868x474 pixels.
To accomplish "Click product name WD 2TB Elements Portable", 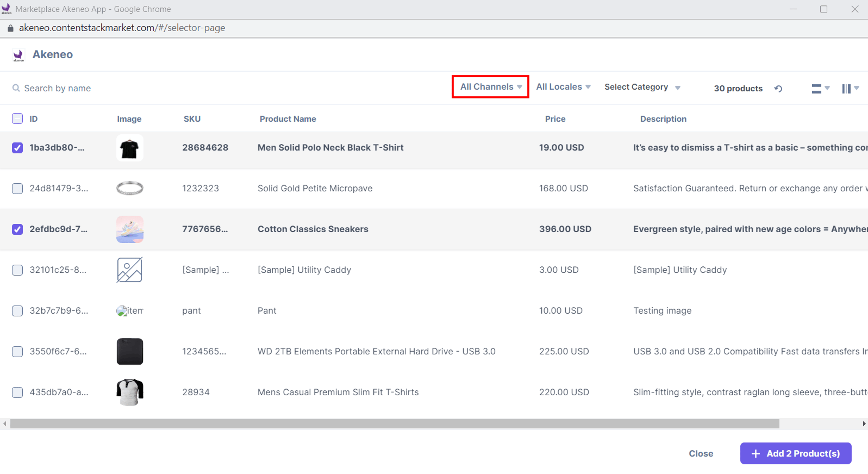I will (x=376, y=351).
